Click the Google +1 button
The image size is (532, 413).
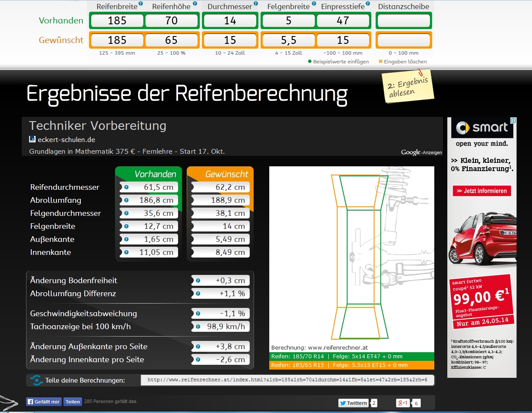click(x=403, y=403)
